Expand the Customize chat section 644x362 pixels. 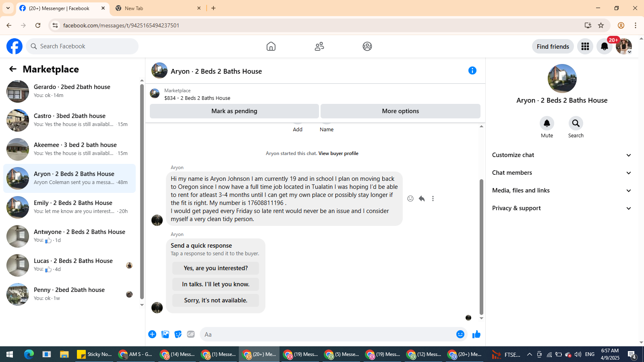(562, 155)
